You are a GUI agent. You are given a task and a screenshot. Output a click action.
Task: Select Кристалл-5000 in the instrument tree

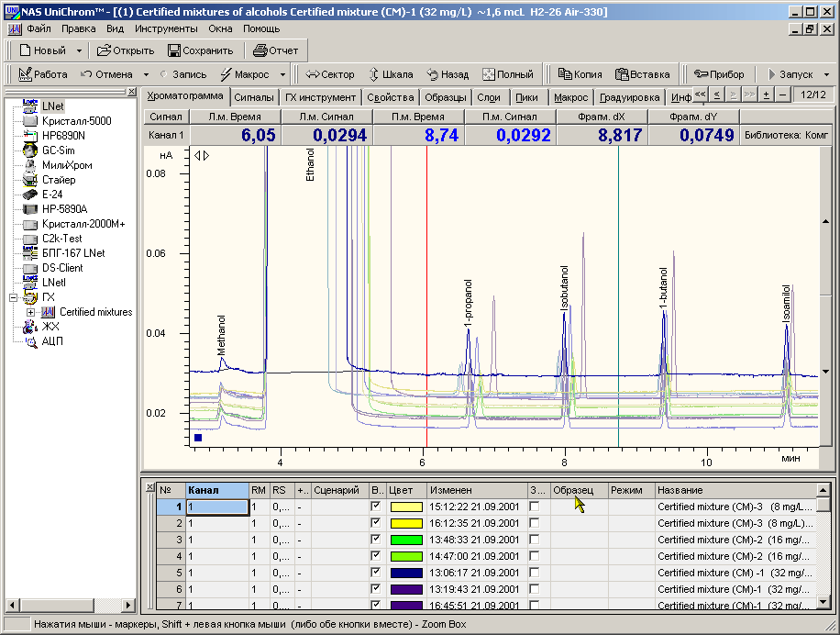click(x=77, y=121)
